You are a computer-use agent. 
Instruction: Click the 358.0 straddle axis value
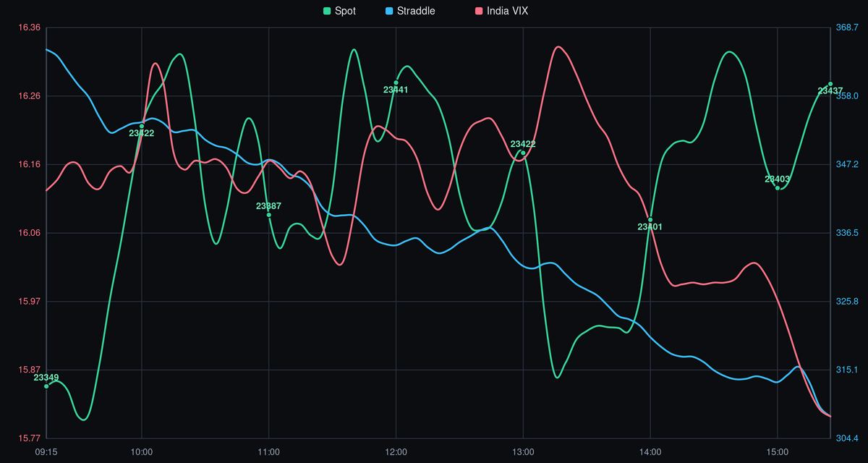(x=847, y=96)
